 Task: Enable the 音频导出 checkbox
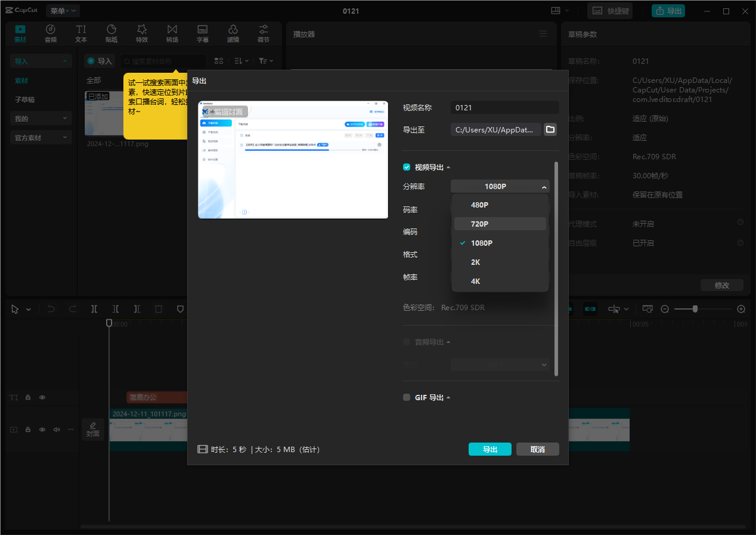click(407, 342)
